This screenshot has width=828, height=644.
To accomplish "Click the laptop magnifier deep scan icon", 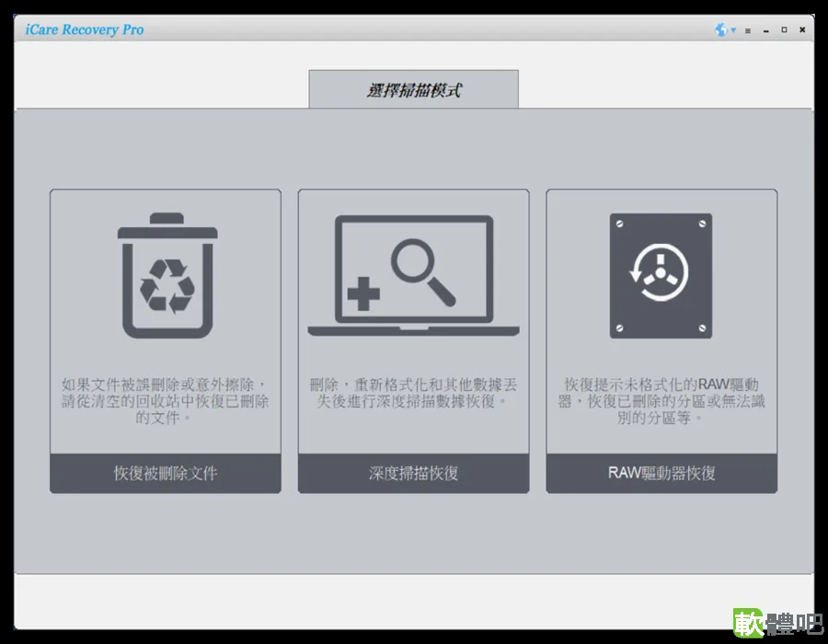I will point(413,276).
